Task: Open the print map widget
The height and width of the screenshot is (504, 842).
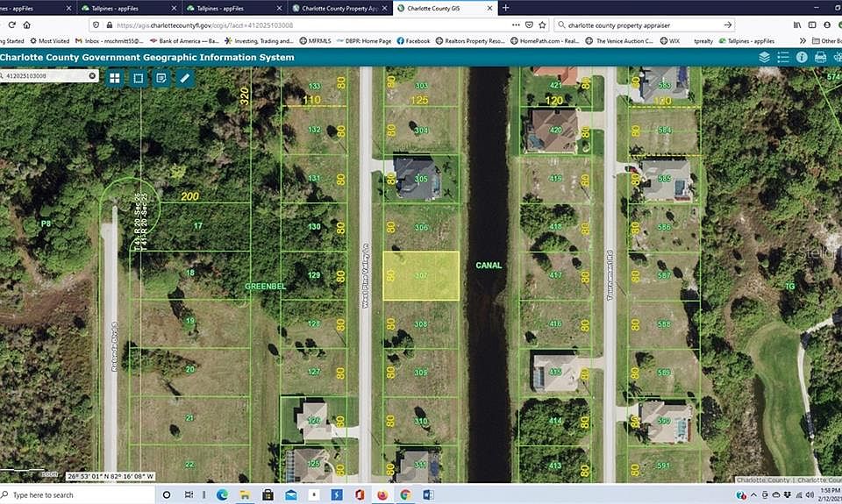Action: pyautogui.click(x=821, y=57)
